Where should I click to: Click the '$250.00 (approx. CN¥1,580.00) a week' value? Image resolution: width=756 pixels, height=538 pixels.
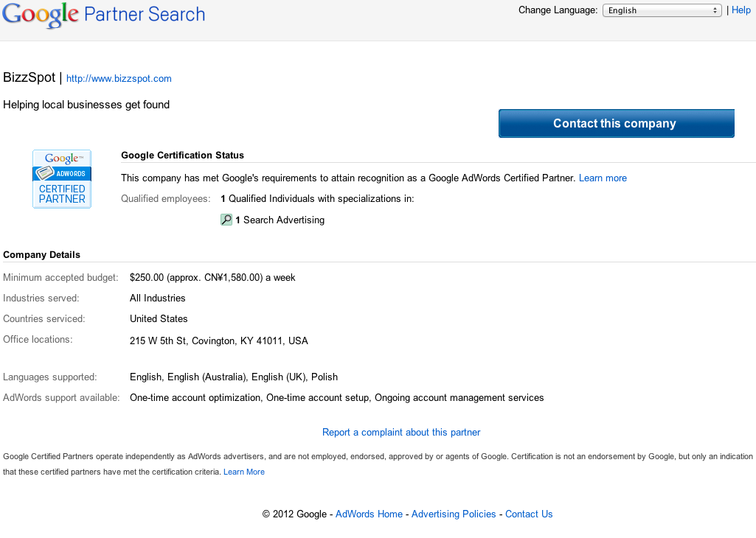click(x=212, y=278)
